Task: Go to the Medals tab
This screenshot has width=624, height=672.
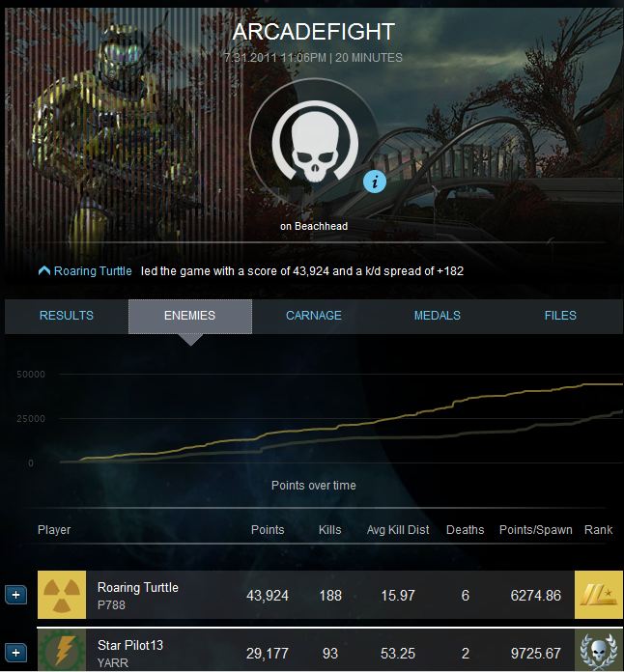Action: point(437,316)
